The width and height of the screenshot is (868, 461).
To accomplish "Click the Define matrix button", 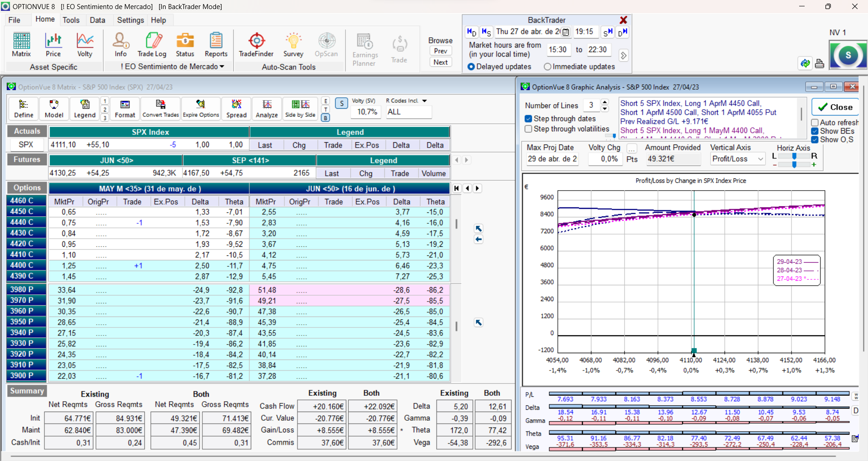I will click(24, 109).
